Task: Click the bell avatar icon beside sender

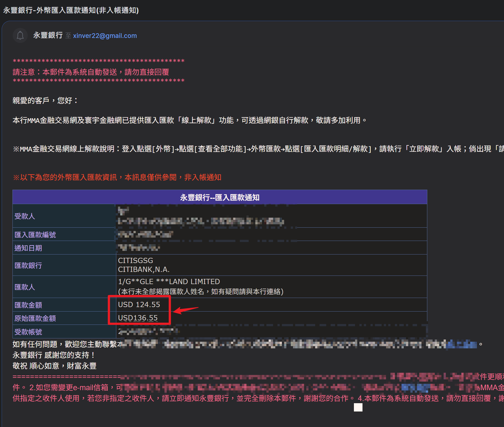Action: click(x=20, y=35)
